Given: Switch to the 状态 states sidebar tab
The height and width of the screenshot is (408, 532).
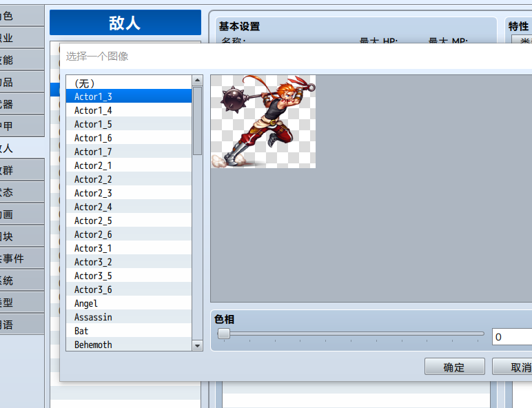Looking at the screenshot, I should pyautogui.click(x=22, y=192).
